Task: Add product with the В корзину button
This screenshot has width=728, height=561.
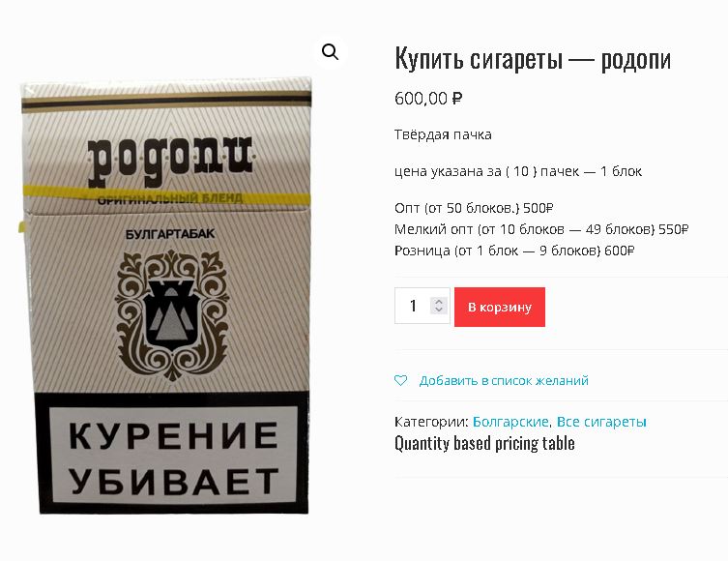Action: click(x=500, y=307)
